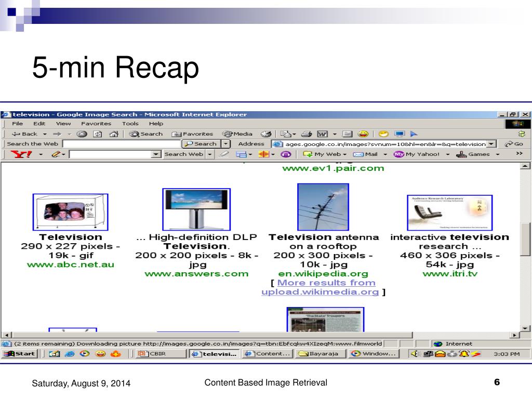Open the Tools menu
The width and height of the screenshot is (532, 399).
coord(130,124)
